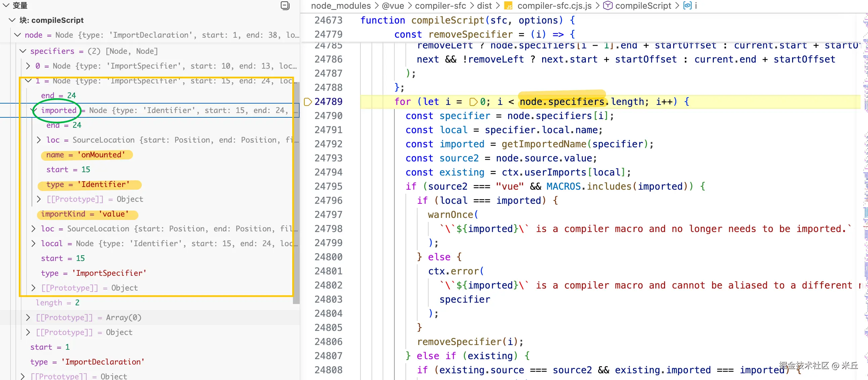Click the JS file icon in breadcrumb

click(x=508, y=6)
